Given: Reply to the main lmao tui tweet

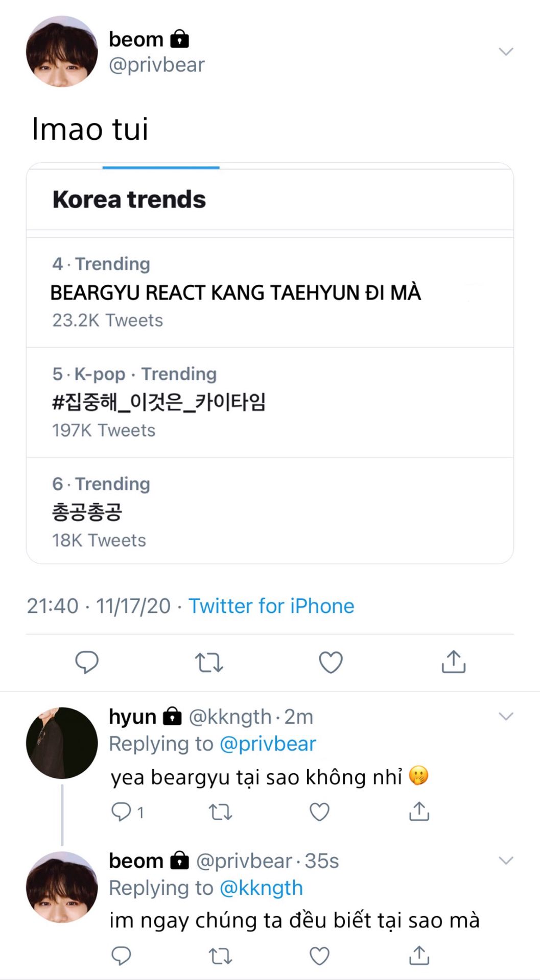Looking at the screenshot, I should point(87,662).
